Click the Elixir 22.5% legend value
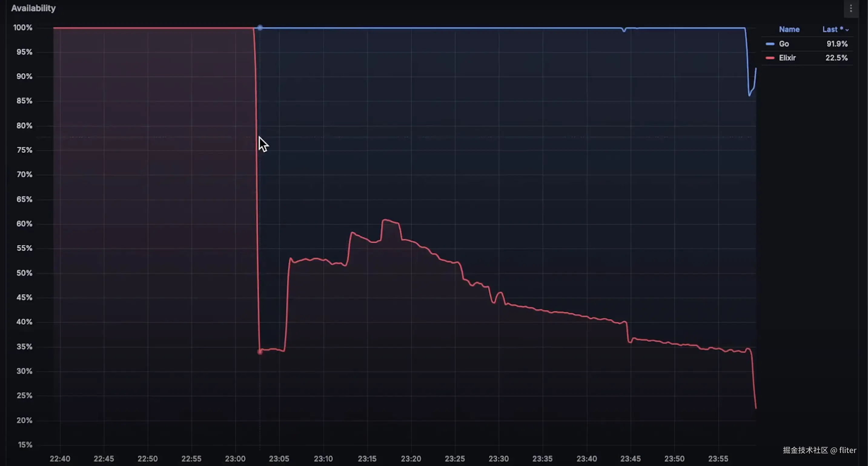This screenshot has height=466, width=868. coord(836,58)
